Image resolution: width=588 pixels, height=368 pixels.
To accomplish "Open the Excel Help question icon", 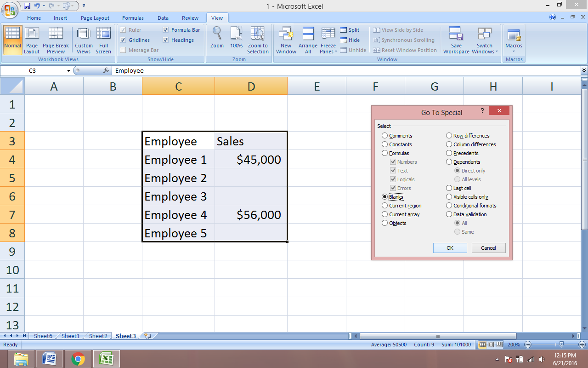I will coord(553,17).
